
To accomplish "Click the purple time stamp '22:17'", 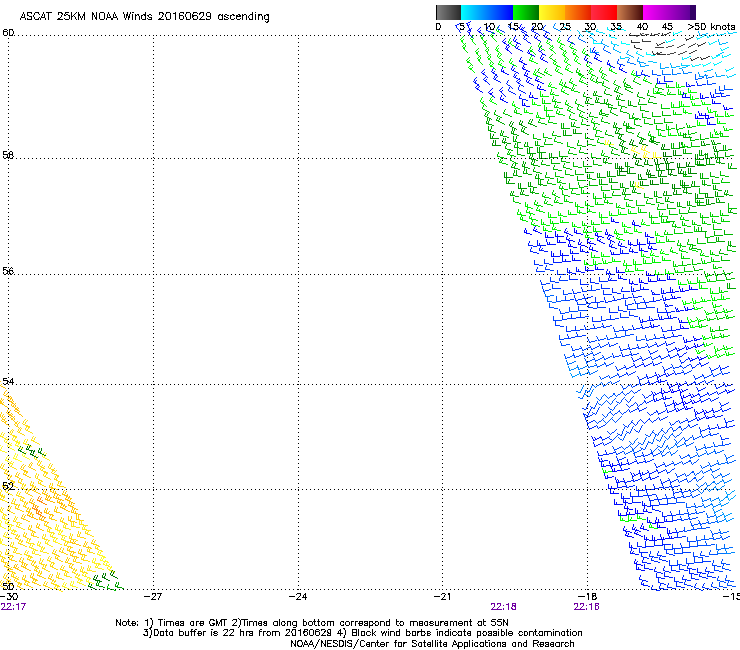I will pyautogui.click(x=13, y=607).
